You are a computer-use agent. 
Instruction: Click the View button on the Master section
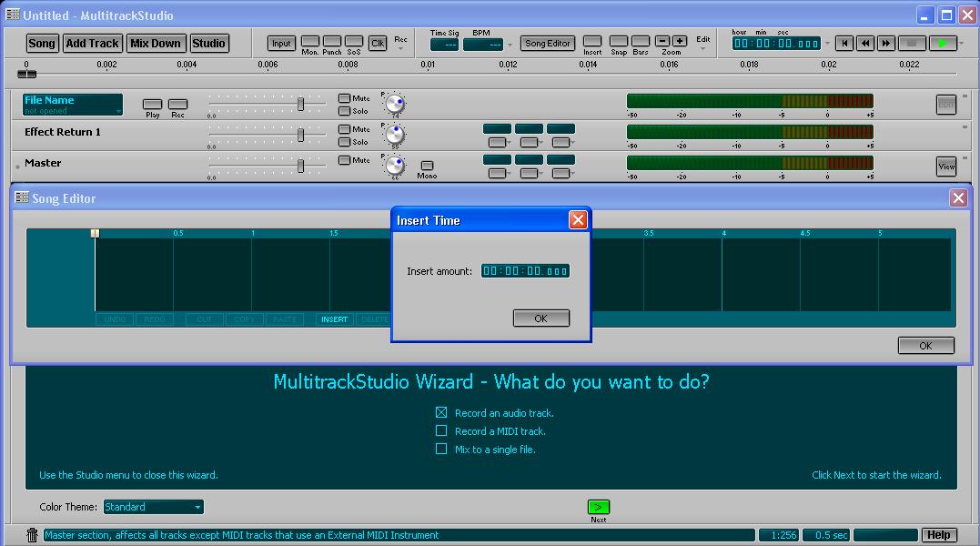pos(946,167)
